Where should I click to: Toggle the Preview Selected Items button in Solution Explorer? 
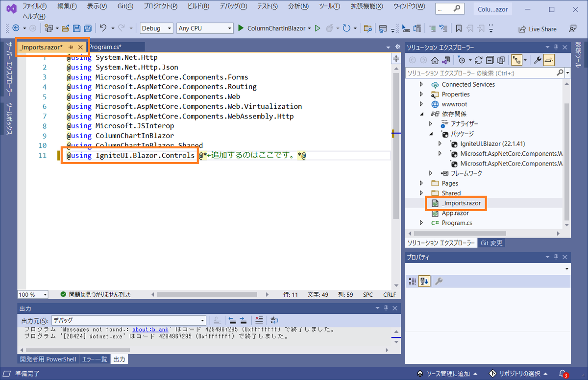point(549,60)
